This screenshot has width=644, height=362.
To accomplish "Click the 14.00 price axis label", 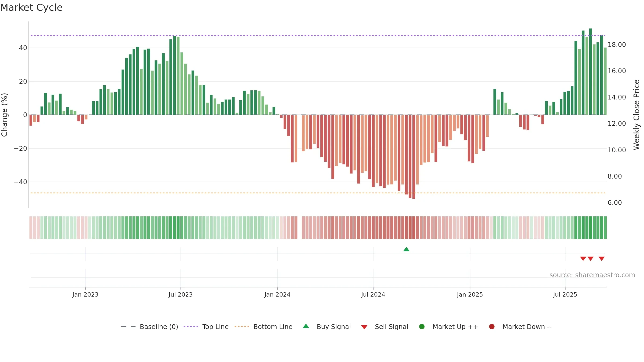I will (x=617, y=97).
